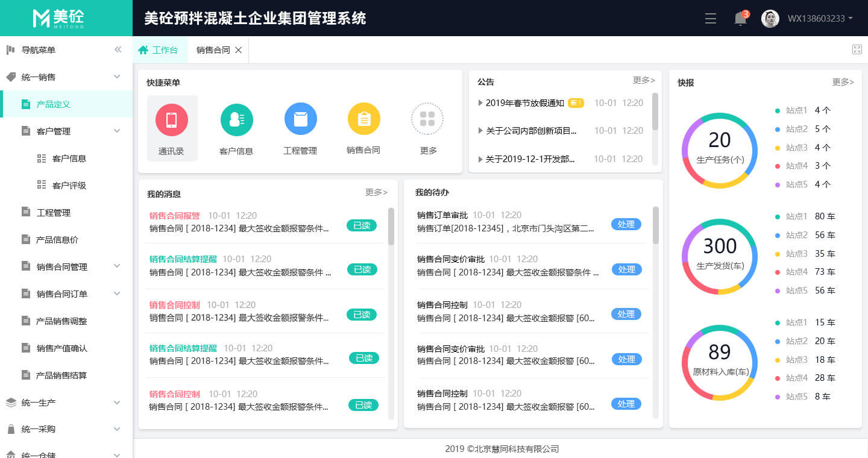Click the 我的消息 list scrollbar

point(391,227)
